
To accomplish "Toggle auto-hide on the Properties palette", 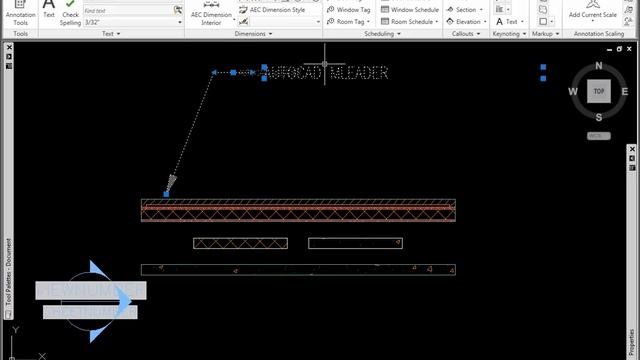I will point(632,158).
